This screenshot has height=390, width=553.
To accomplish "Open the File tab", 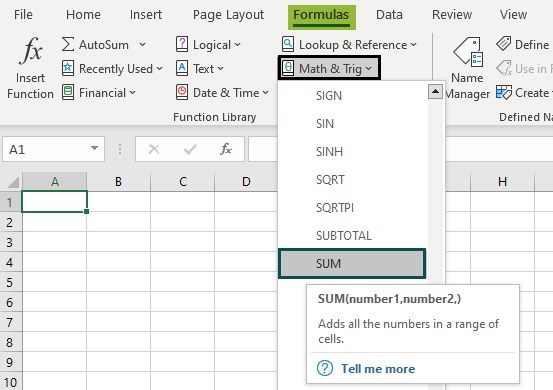I will pyautogui.click(x=23, y=14).
